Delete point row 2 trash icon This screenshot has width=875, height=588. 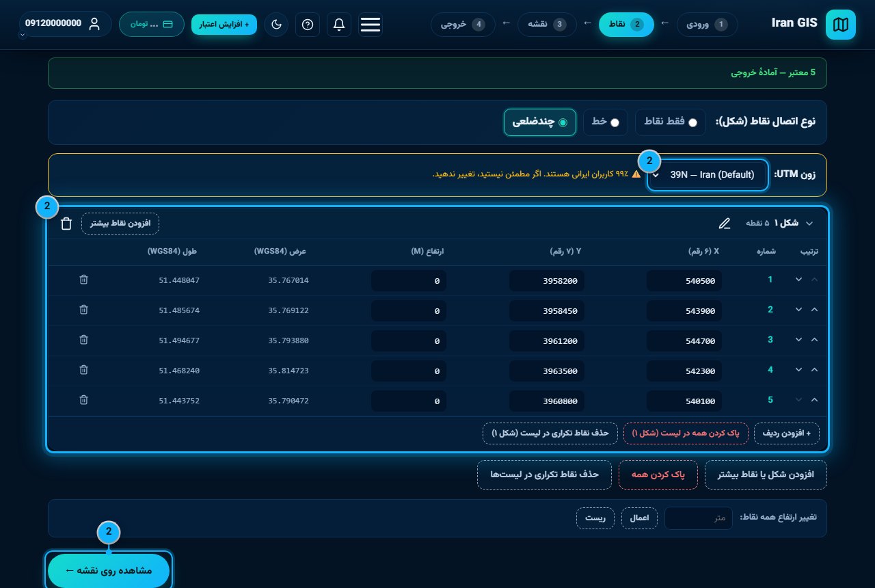[83, 310]
